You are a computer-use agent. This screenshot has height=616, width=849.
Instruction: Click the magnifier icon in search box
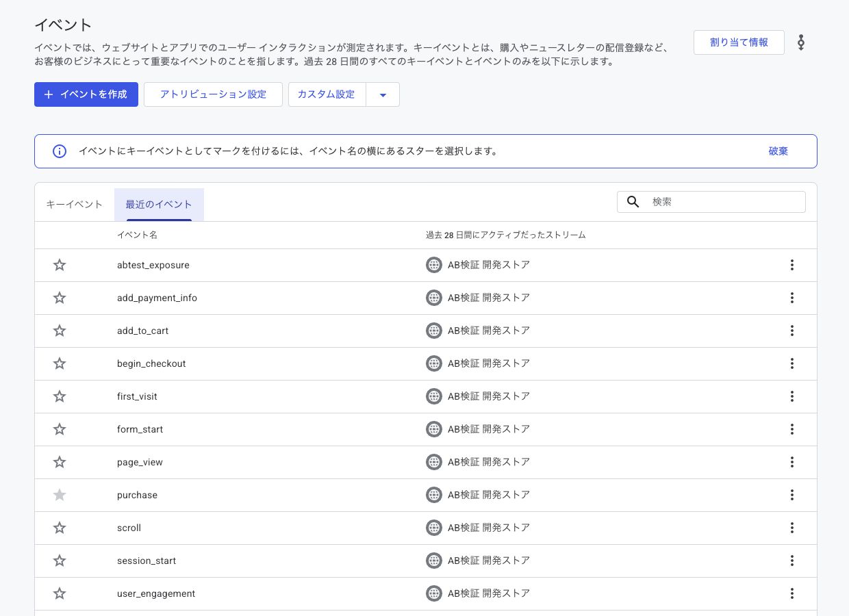(x=633, y=202)
